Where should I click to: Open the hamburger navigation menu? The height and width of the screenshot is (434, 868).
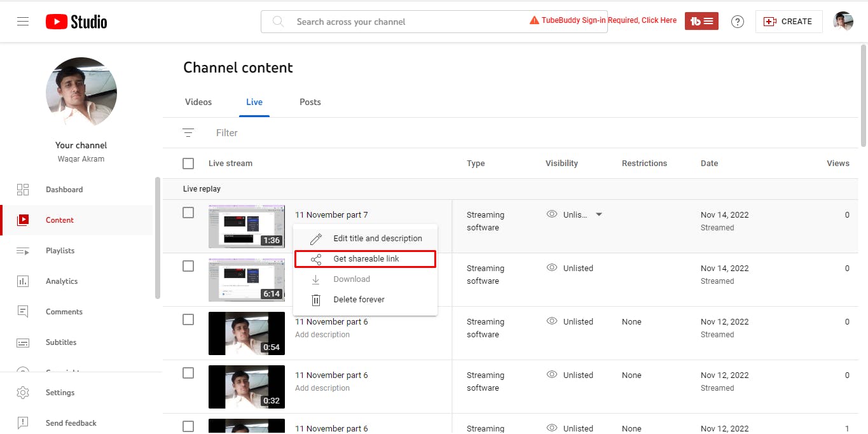[x=23, y=22]
